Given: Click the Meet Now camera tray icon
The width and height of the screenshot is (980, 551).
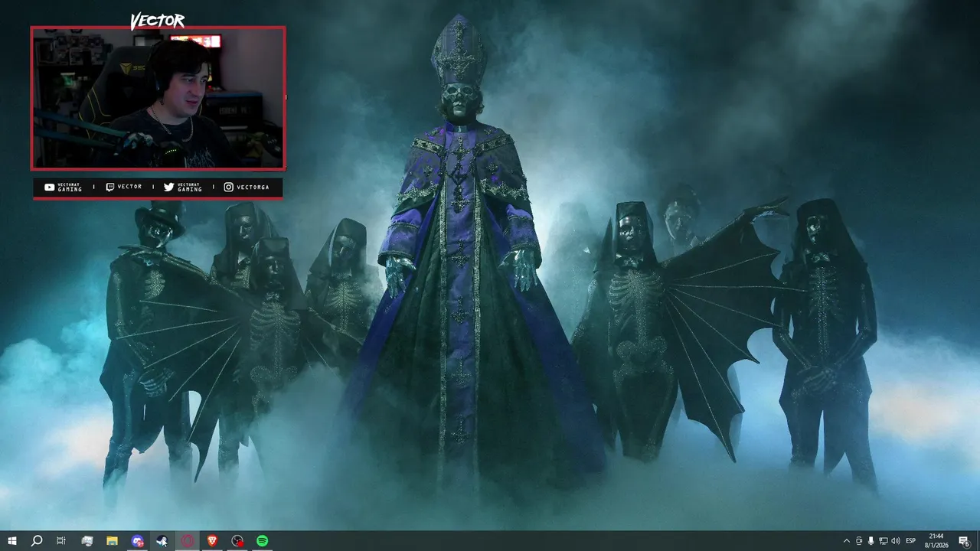Looking at the screenshot, I should click(859, 541).
